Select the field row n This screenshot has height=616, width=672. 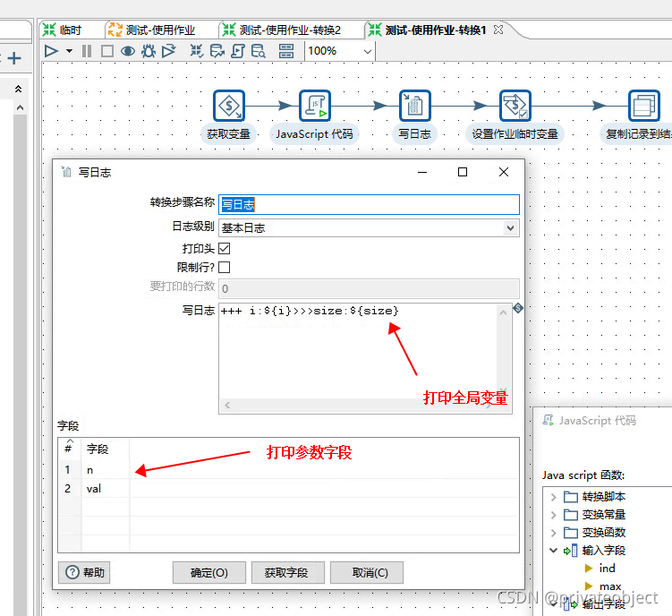[288, 470]
